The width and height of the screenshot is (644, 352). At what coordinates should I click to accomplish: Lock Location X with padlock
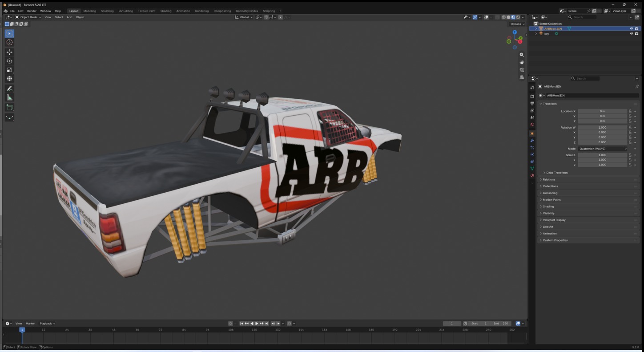630,111
